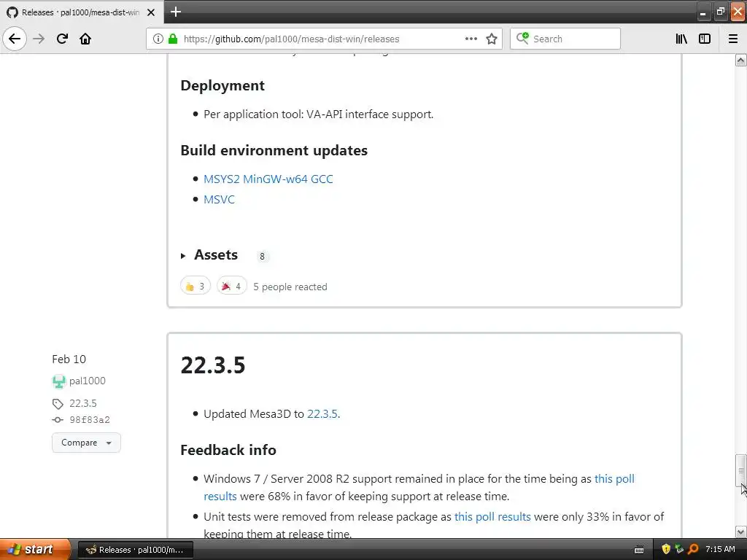Click into the address bar URL
This screenshot has width=747, height=560.
291,39
